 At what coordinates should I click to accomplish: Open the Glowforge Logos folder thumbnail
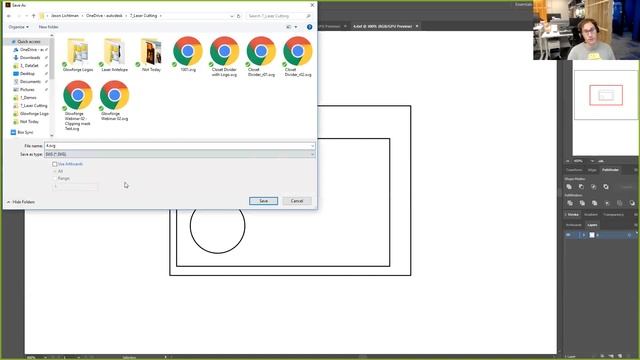click(x=78, y=51)
